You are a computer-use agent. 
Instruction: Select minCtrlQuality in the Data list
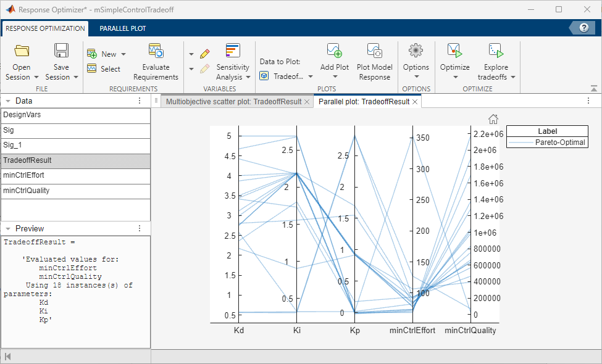coord(75,191)
